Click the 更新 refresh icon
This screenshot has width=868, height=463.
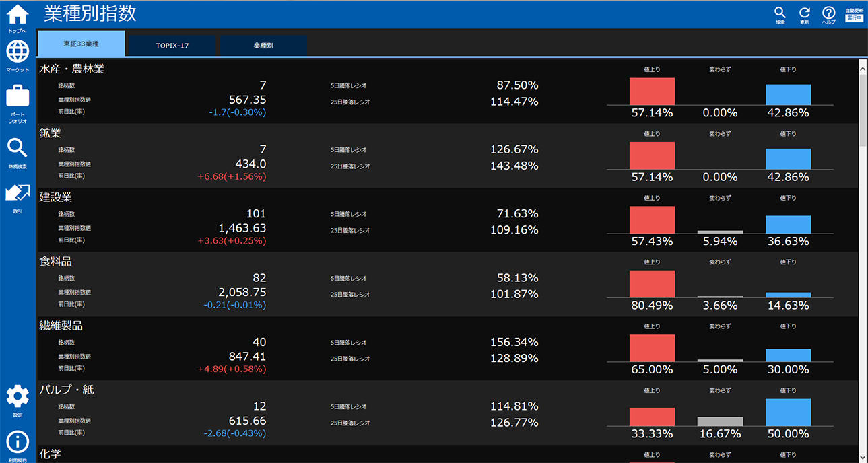pyautogui.click(x=805, y=13)
